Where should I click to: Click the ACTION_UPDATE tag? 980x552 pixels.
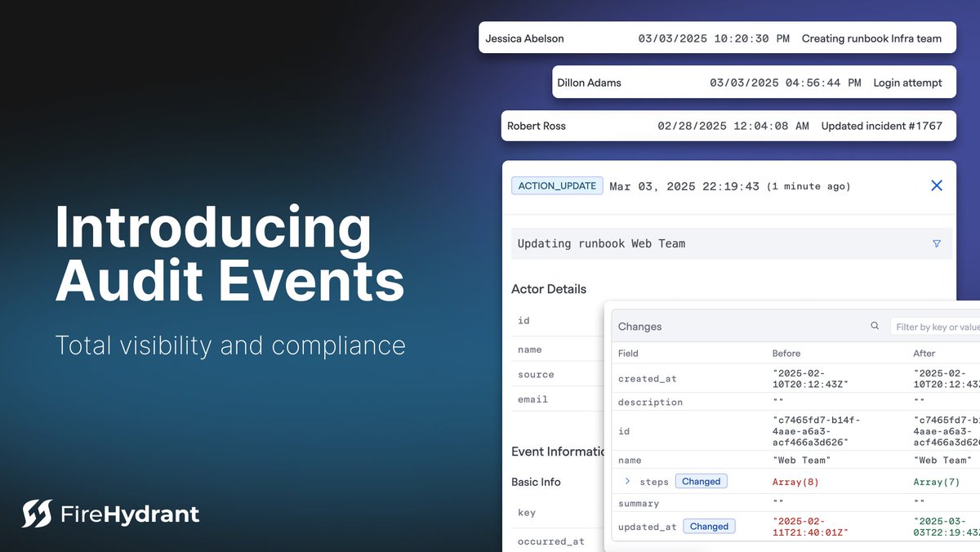click(x=557, y=186)
